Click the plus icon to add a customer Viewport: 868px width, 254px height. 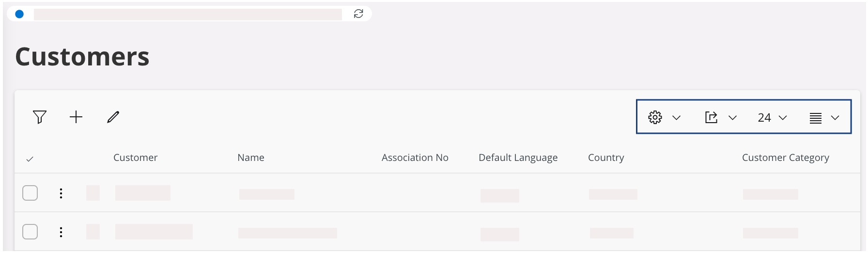(x=76, y=117)
